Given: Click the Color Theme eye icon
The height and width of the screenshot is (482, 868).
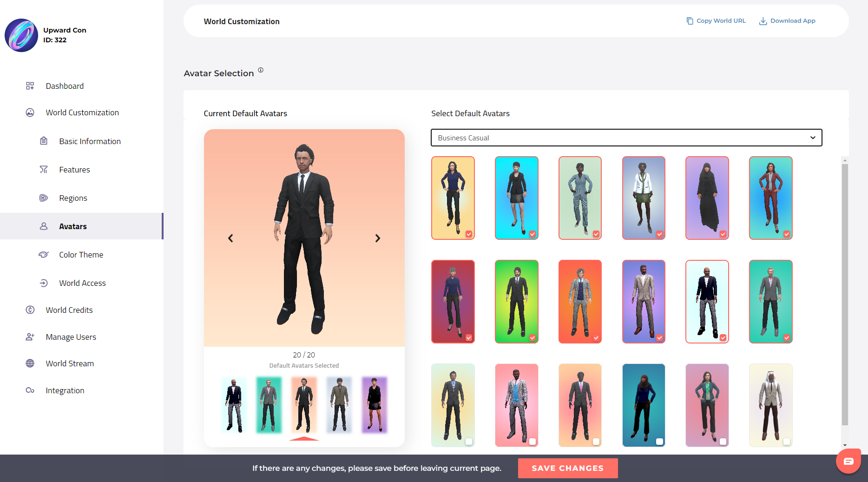Looking at the screenshot, I should (44, 255).
